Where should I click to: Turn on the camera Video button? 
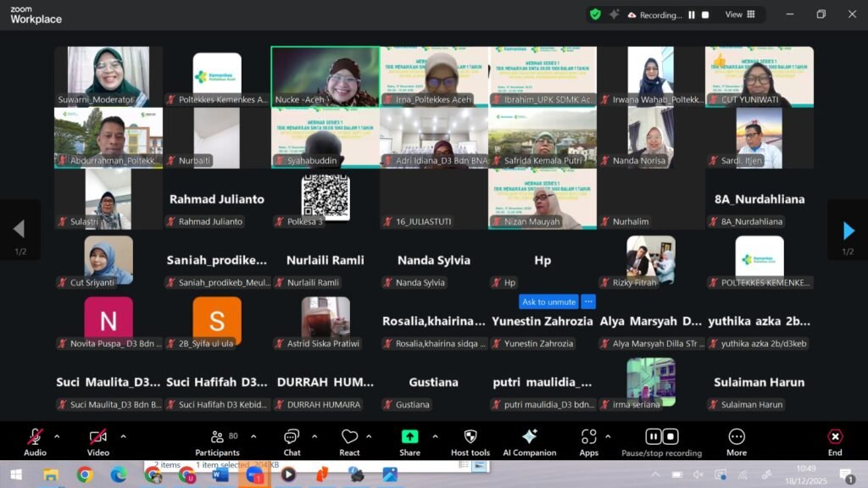(x=98, y=437)
